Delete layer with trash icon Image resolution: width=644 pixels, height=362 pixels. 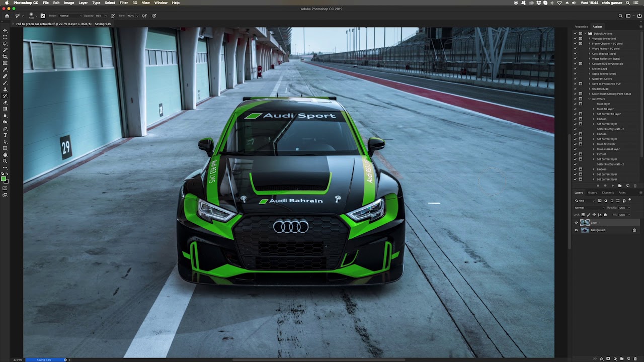pyautogui.click(x=635, y=358)
